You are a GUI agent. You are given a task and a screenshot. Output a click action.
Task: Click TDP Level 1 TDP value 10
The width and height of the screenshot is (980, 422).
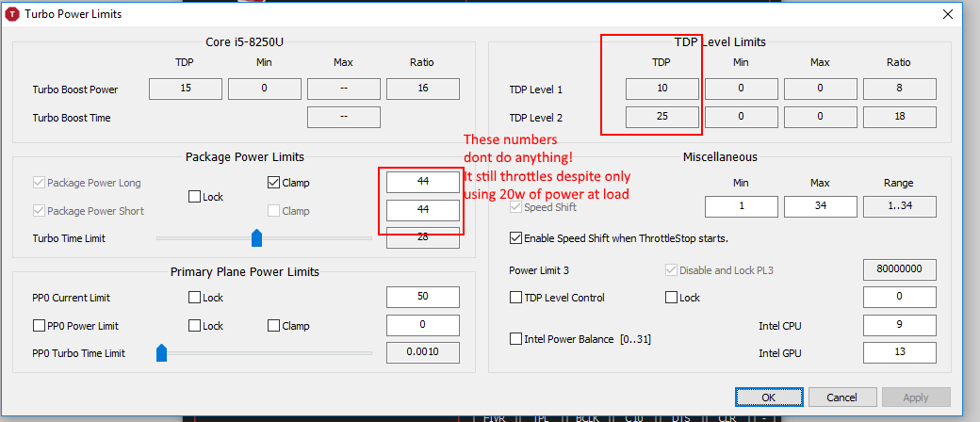click(662, 89)
